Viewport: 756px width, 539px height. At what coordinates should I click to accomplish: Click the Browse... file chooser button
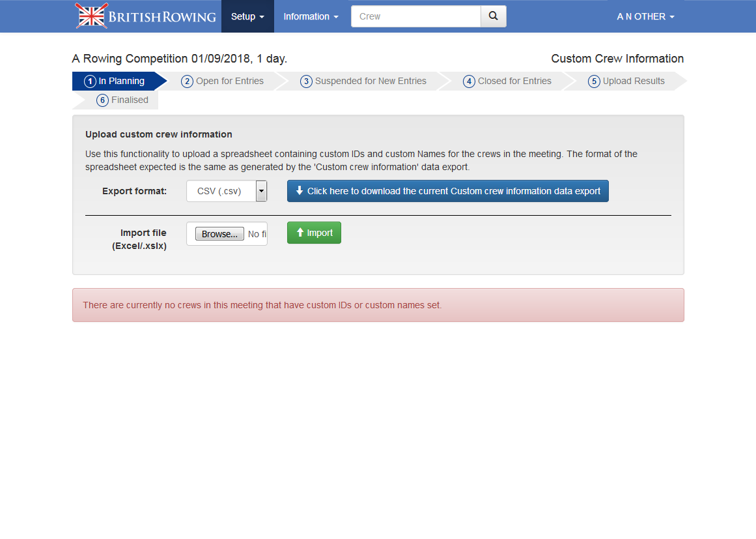pyautogui.click(x=219, y=234)
